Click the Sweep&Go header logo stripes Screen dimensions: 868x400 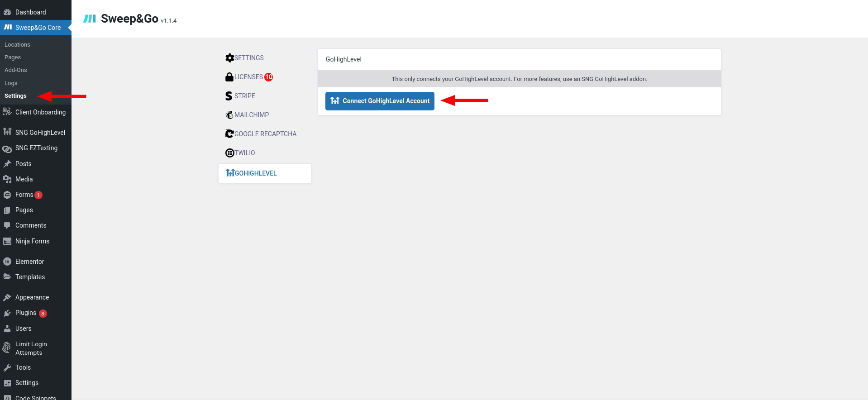click(90, 19)
